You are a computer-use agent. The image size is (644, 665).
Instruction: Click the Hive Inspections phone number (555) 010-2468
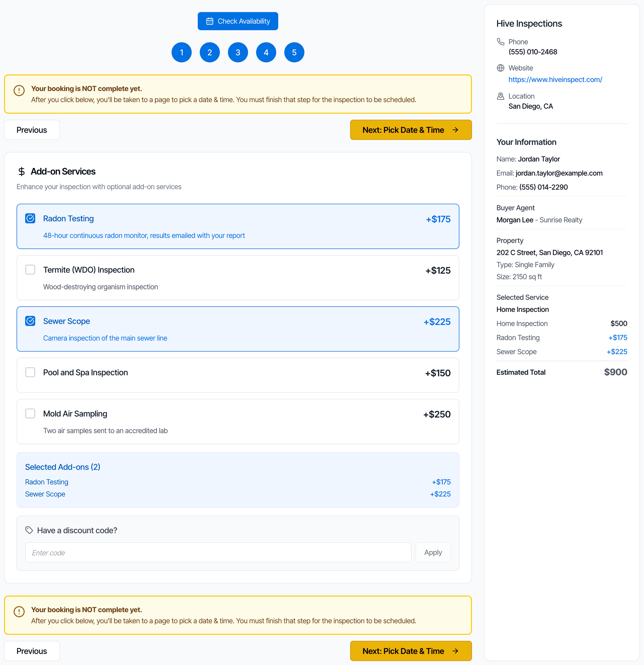tap(533, 52)
